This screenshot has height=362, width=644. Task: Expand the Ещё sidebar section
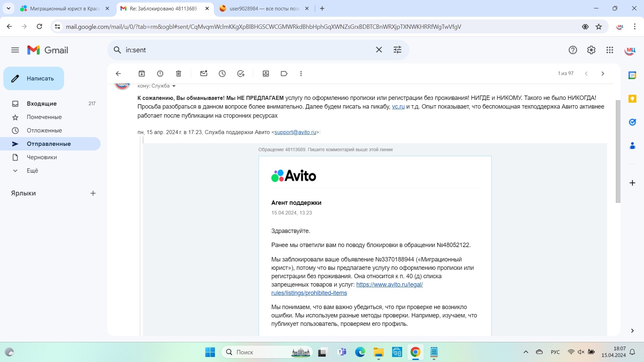pyautogui.click(x=33, y=171)
